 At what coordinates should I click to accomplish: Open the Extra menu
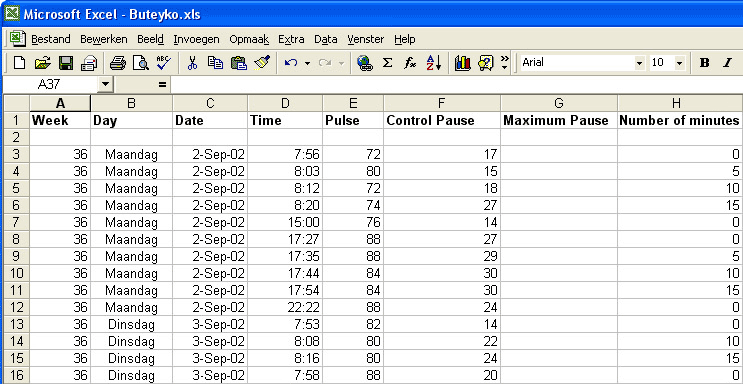(291, 39)
